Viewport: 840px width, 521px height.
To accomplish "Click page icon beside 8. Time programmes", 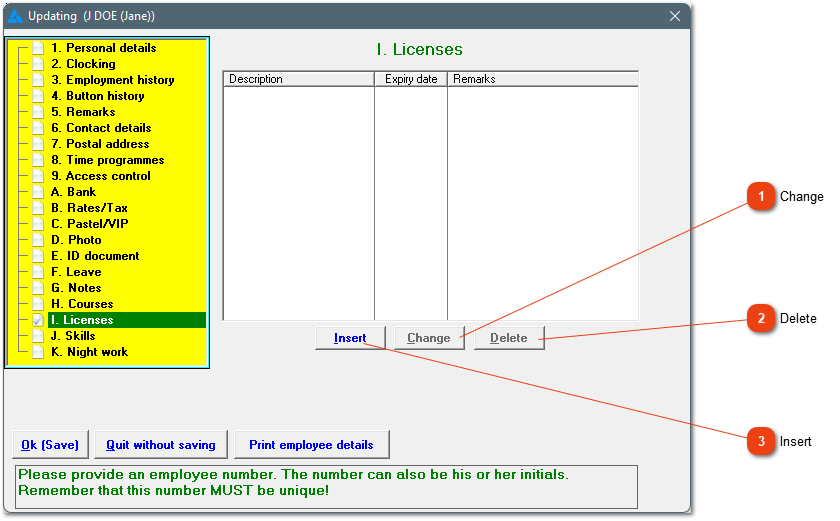I will click(38, 161).
